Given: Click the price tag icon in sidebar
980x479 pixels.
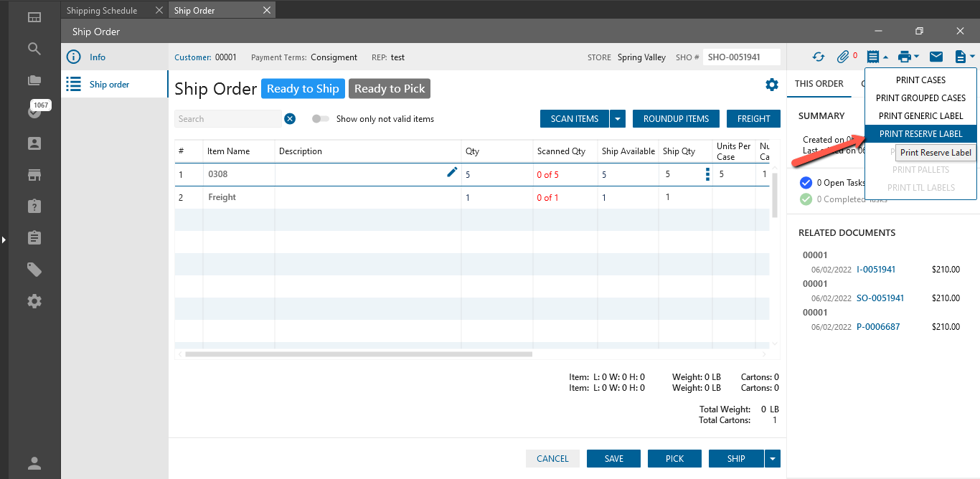Looking at the screenshot, I should [x=34, y=270].
